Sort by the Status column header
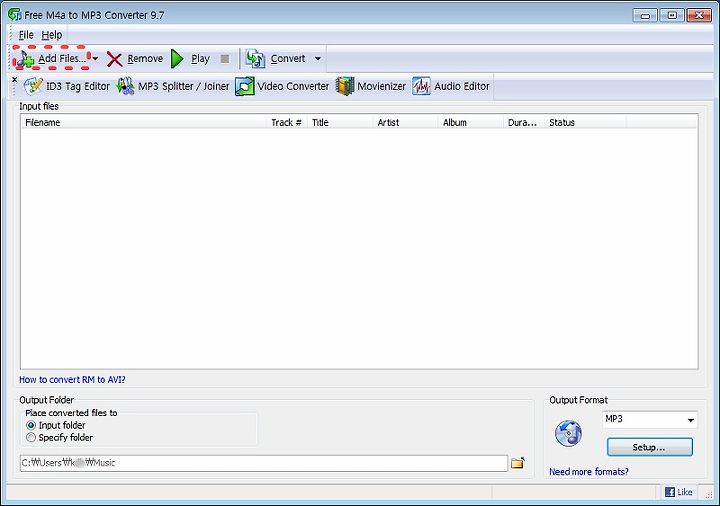This screenshot has width=720, height=506. (x=585, y=123)
